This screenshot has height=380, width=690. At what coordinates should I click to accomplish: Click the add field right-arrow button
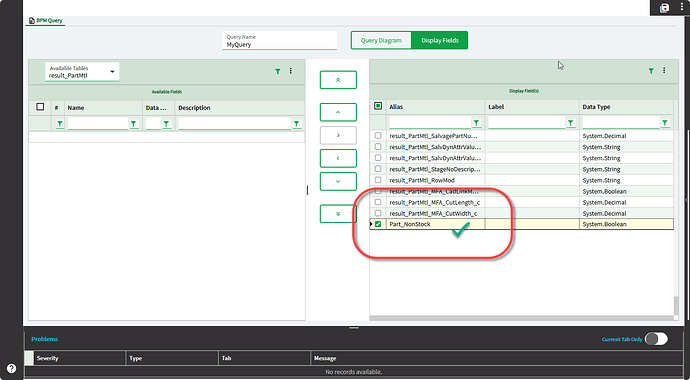(338, 135)
